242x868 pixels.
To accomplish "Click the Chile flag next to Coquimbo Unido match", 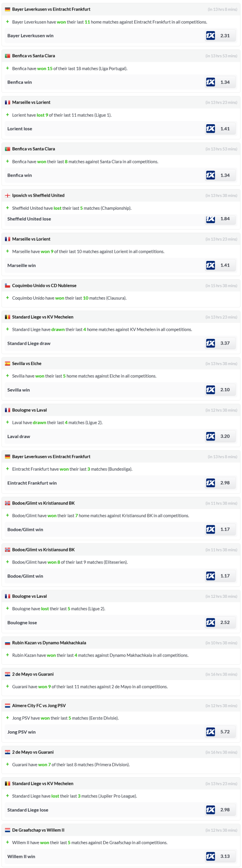I will [7, 286].
